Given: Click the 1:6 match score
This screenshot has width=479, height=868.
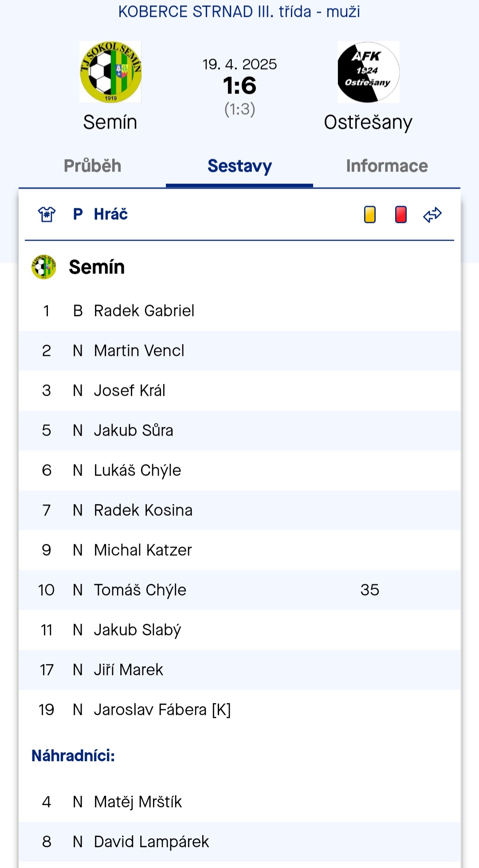Looking at the screenshot, I should point(239,86).
